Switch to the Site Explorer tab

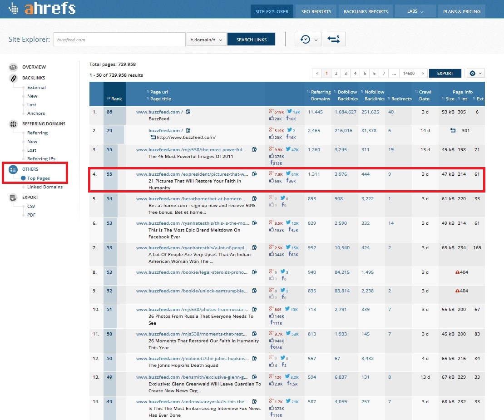click(272, 11)
